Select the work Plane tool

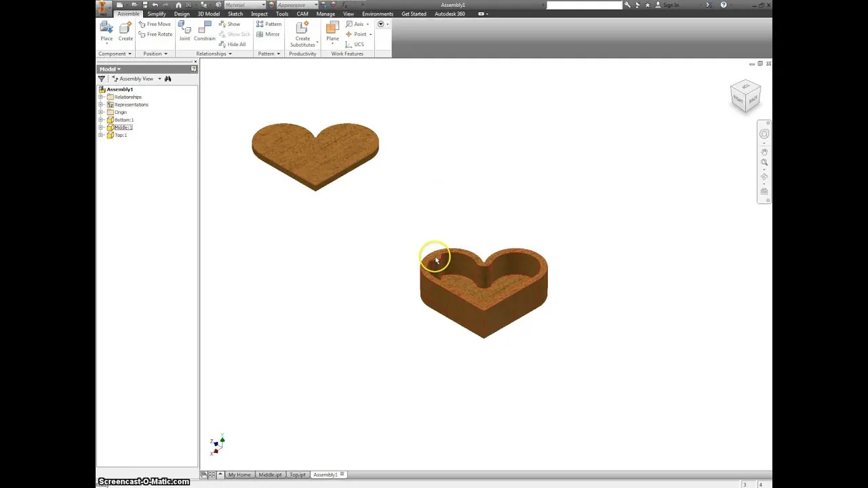(x=332, y=31)
